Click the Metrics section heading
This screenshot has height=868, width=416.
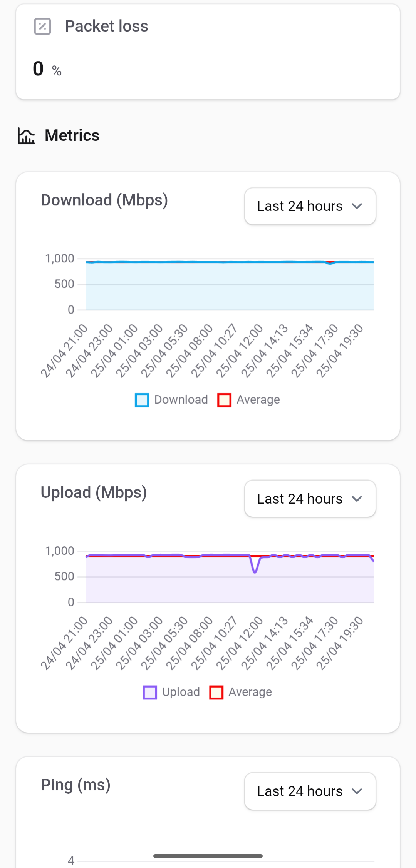click(72, 135)
